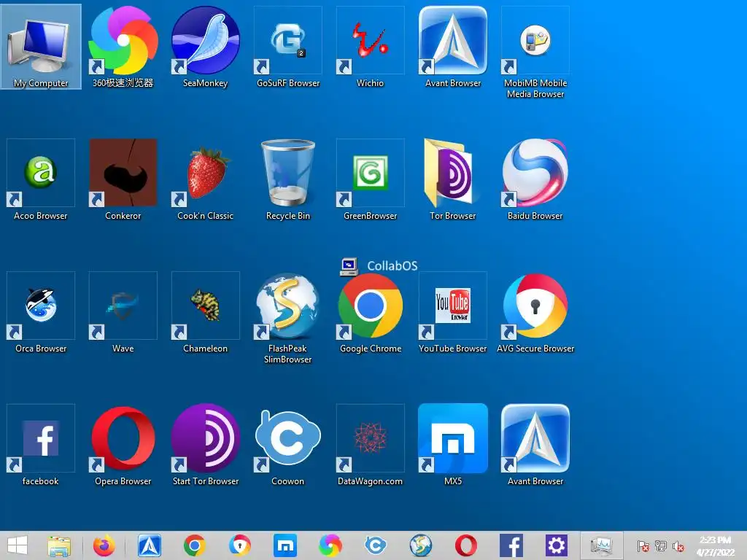747x560 pixels.
Task: Launch Firefox from the taskbar
Action: pos(104,545)
